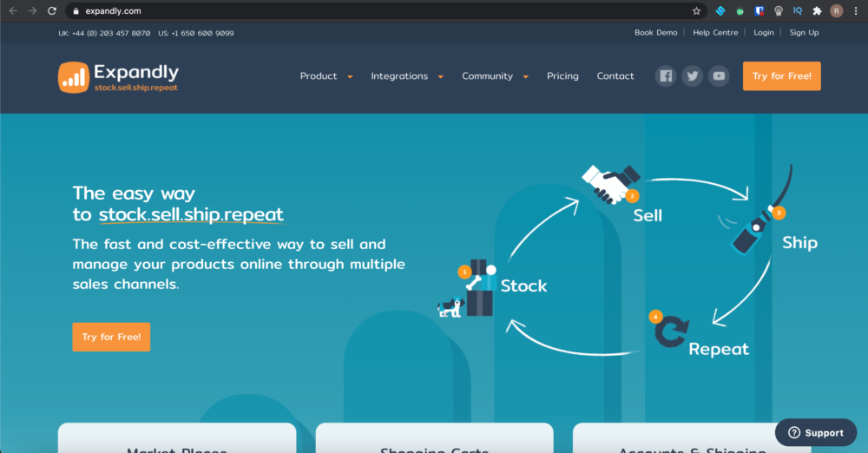Click the blue shield extension icon

pos(759,10)
